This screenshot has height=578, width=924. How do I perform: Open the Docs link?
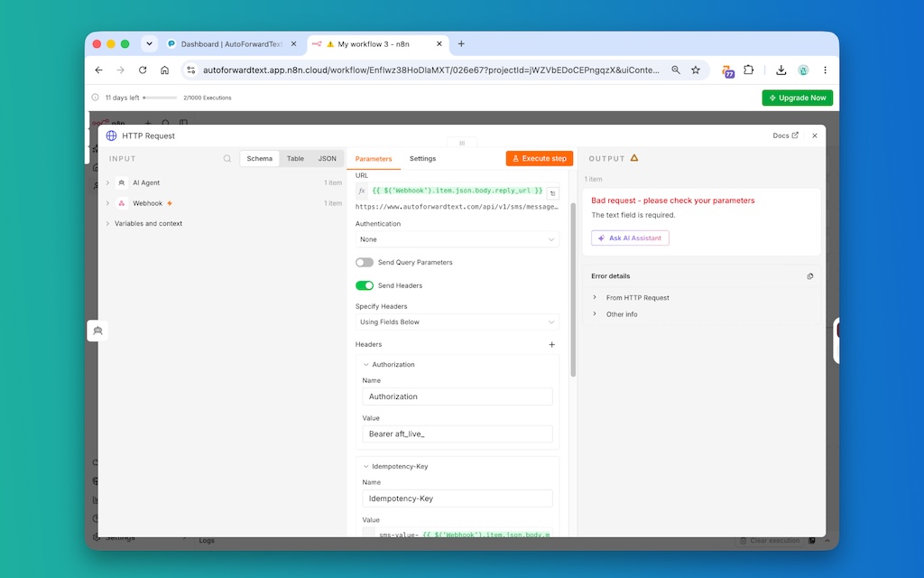coord(785,135)
